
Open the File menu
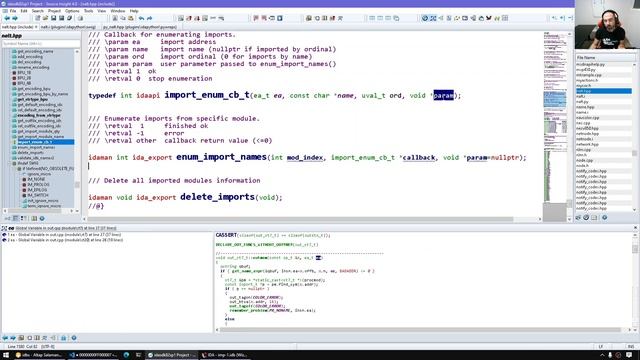[13, 11]
